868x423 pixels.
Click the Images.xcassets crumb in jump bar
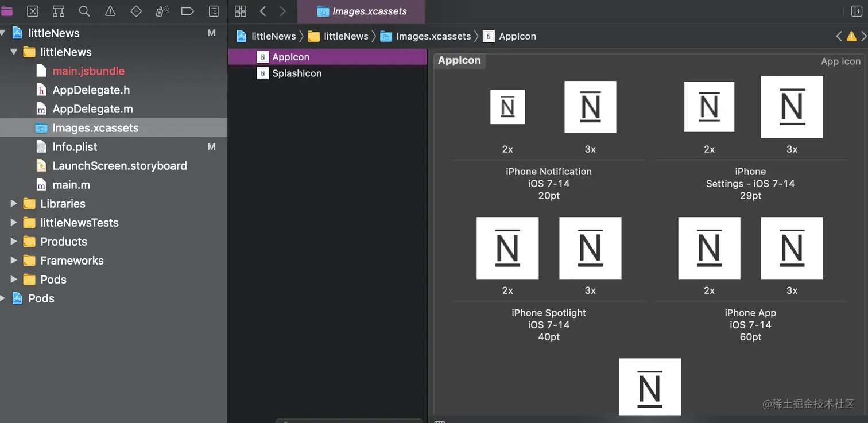coord(425,36)
